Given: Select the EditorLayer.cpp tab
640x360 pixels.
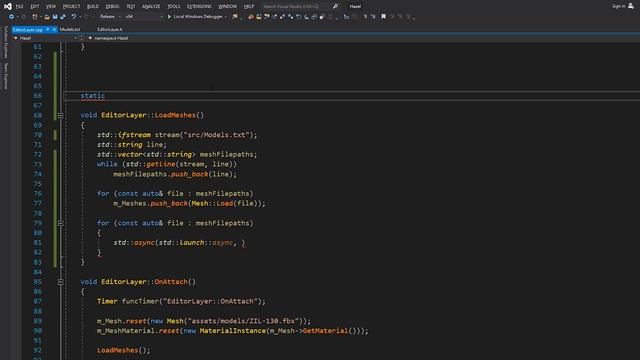Looking at the screenshot, I should tap(27, 29).
